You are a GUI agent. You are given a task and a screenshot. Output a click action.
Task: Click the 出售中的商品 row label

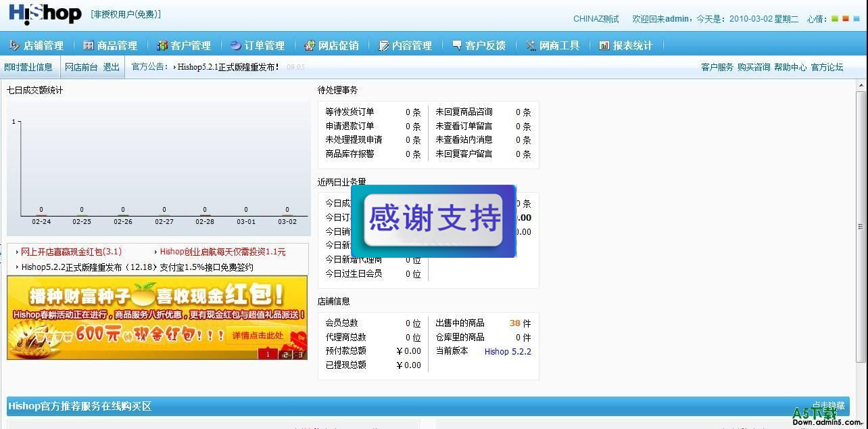460,323
